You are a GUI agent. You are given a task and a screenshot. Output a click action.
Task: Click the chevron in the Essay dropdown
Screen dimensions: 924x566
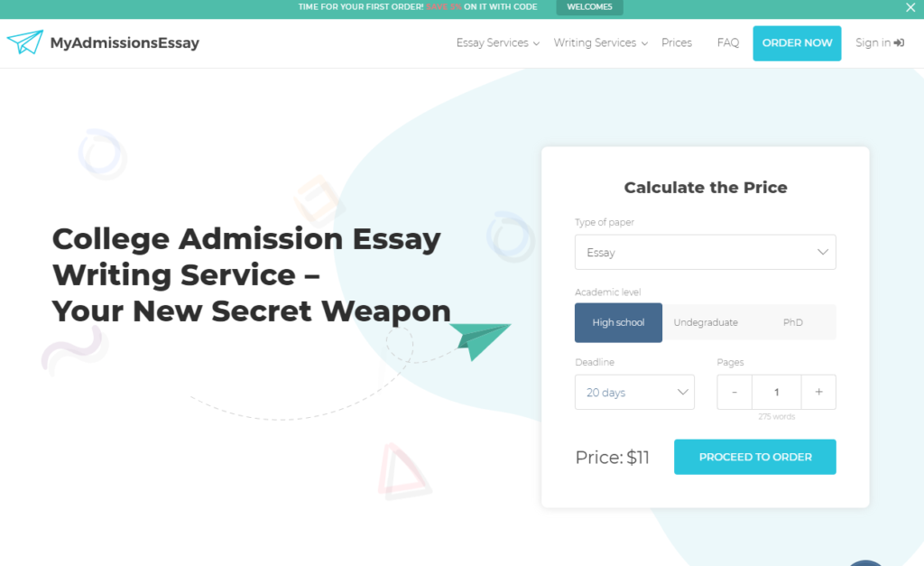click(823, 253)
